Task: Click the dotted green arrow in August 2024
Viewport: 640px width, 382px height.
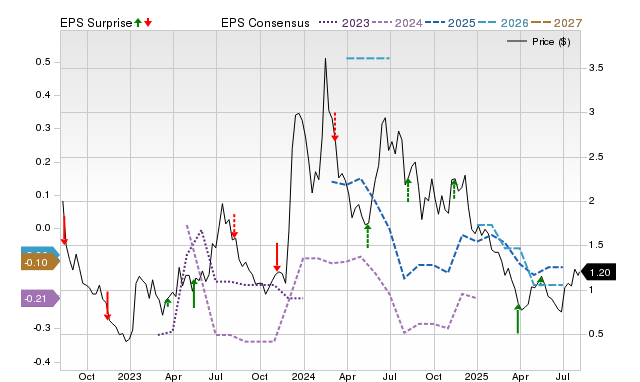Action: 408,190
